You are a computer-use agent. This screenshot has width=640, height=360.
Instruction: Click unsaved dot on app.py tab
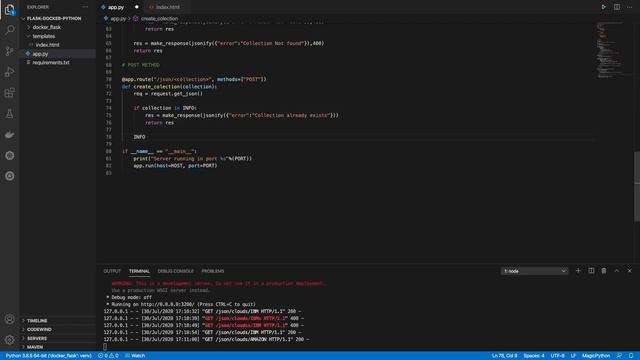coord(137,7)
